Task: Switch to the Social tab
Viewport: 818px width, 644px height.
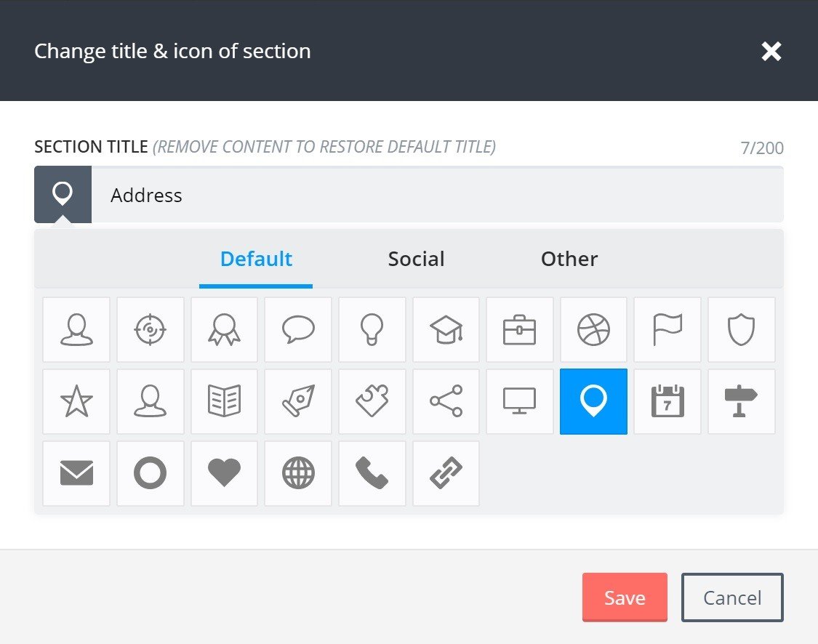Action: coord(416,259)
